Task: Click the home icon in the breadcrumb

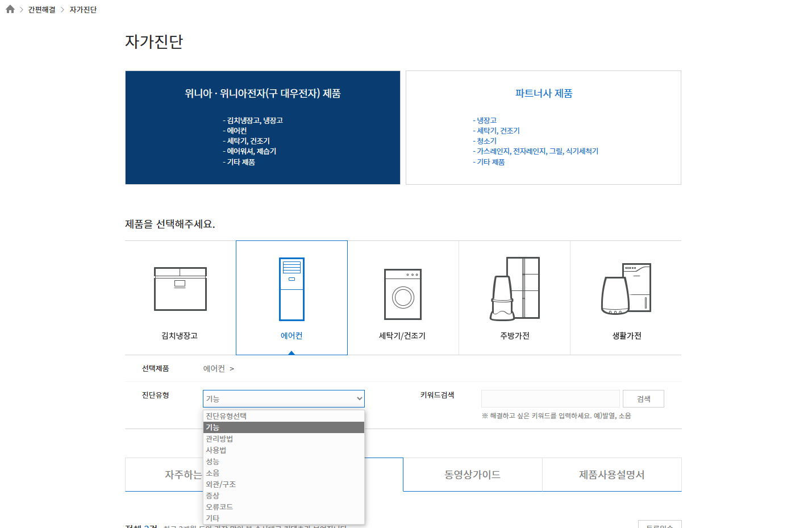Action: pyautogui.click(x=10, y=9)
